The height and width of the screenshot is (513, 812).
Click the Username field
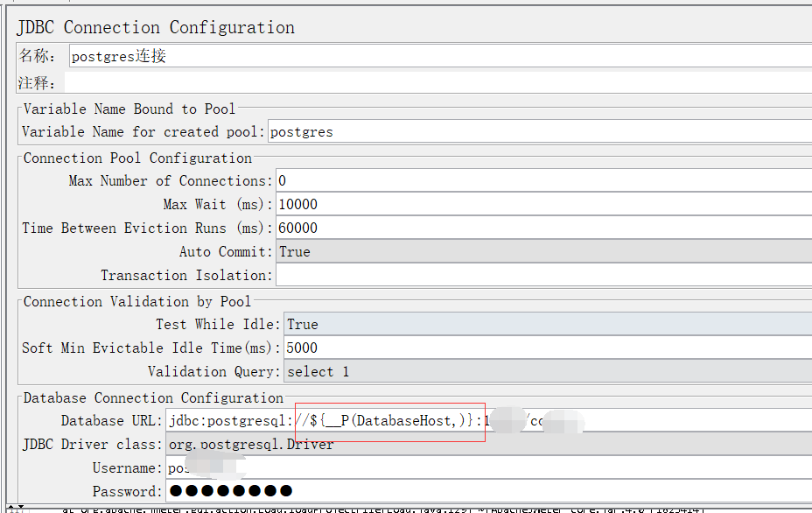(489, 468)
